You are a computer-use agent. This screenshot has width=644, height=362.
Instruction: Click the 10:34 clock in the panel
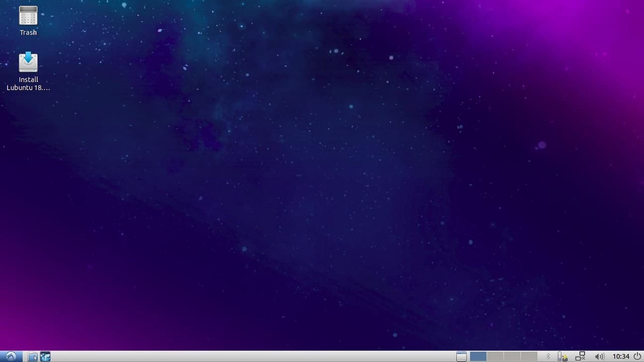pyautogui.click(x=621, y=356)
